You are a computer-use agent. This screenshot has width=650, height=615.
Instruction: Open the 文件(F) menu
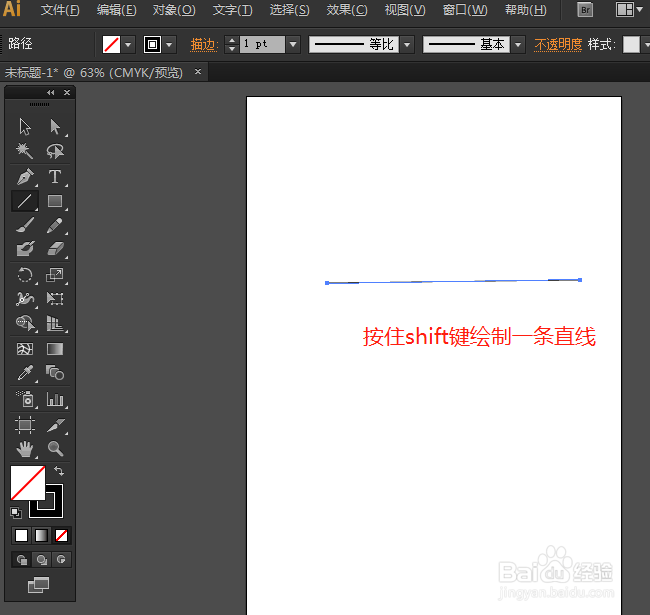[60, 10]
